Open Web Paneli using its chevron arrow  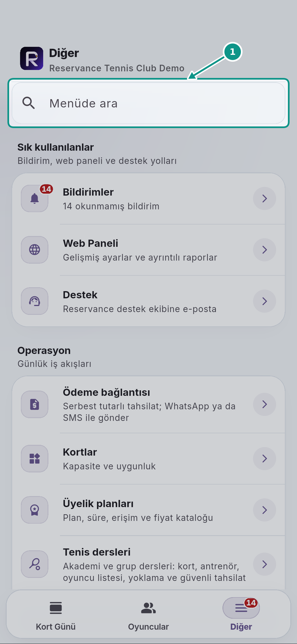(x=265, y=250)
